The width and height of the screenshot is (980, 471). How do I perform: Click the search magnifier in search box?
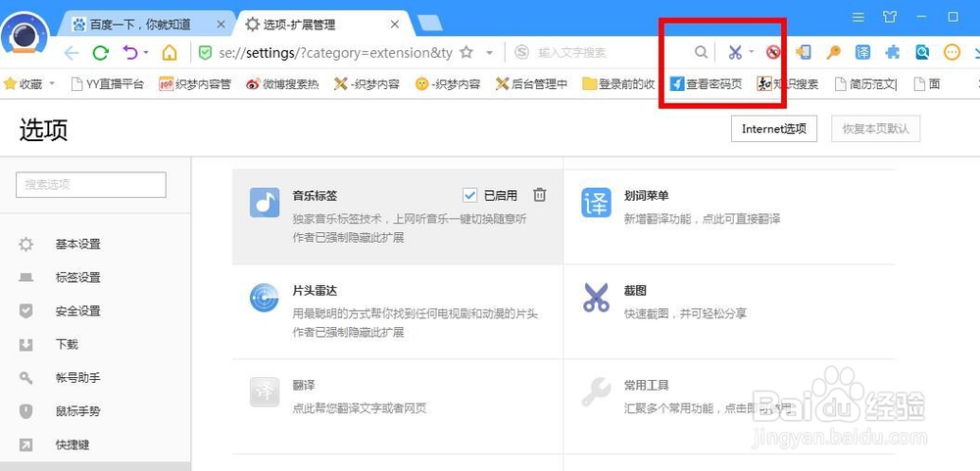click(702, 53)
